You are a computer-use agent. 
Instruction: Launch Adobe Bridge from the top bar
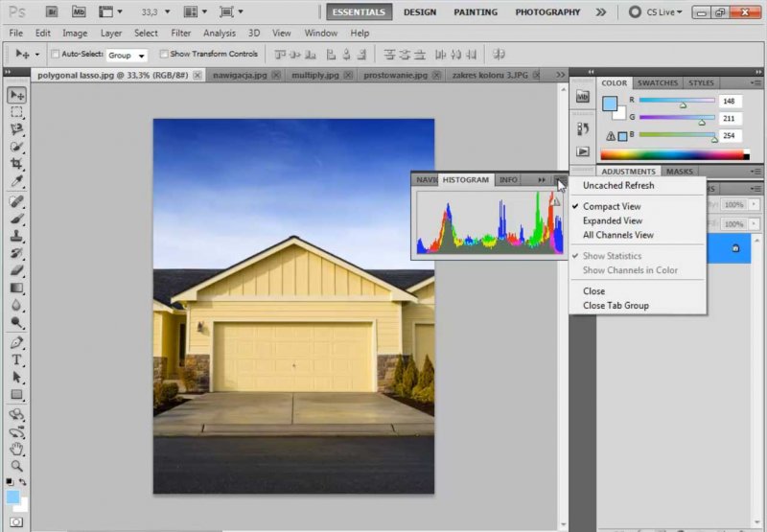pyautogui.click(x=51, y=12)
